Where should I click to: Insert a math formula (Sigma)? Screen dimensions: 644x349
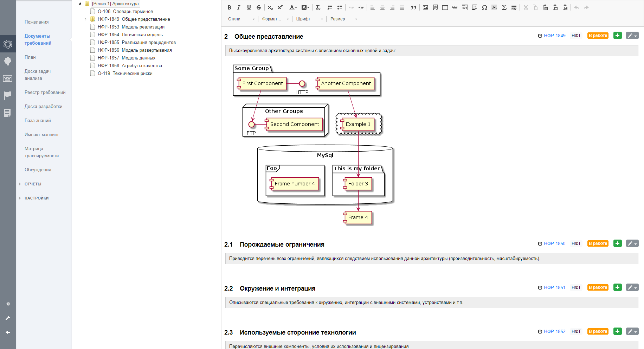[x=504, y=7]
